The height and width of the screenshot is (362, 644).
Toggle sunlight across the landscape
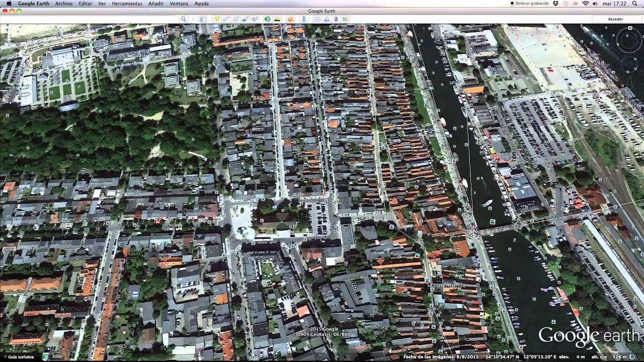(x=277, y=19)
